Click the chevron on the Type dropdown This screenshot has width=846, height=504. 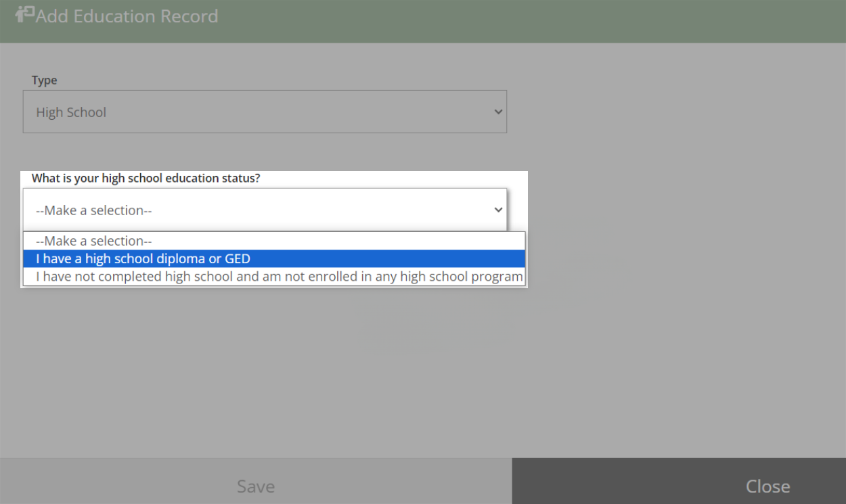(x=498, y=112)
